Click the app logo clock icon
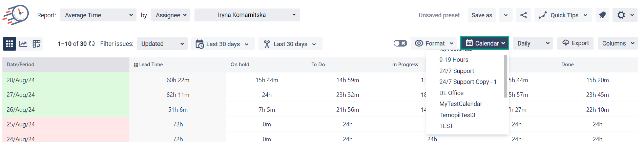Image resolution: width=644 pixels, height=142 pixels. tap(16, 15)
